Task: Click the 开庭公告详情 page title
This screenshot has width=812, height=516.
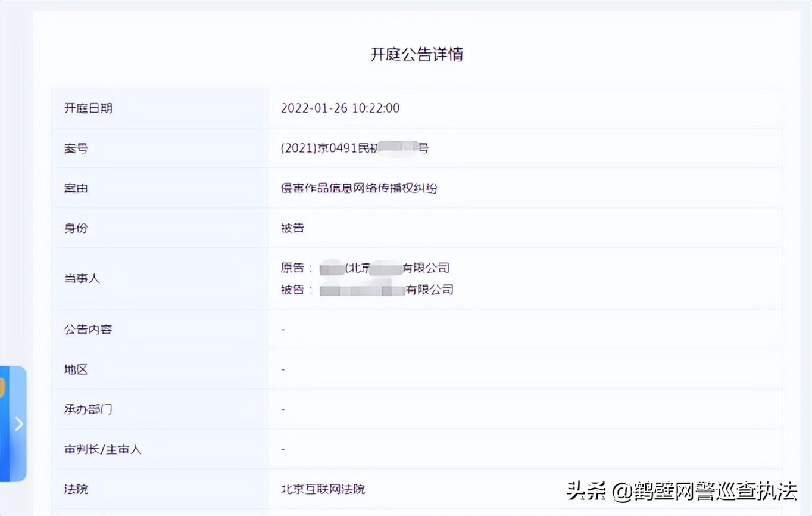Action: pyautogui.click(x=417, y=54)
